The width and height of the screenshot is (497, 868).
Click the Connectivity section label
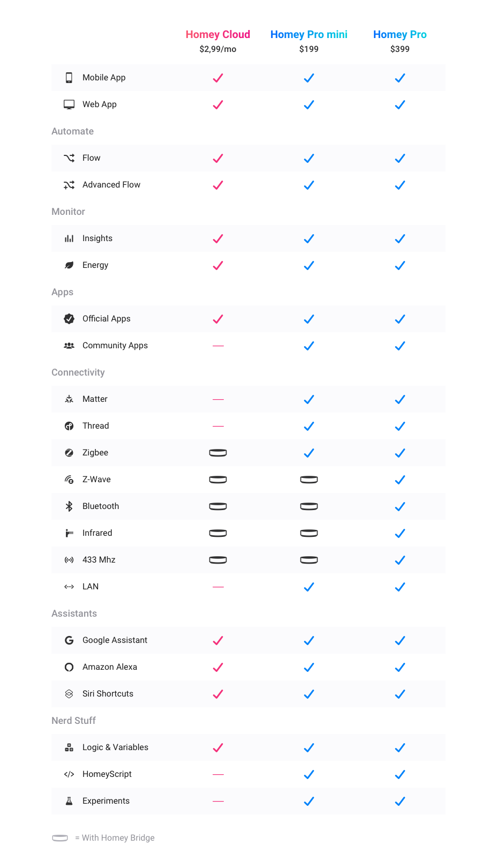pyautogui.click(x=78, y=372)
